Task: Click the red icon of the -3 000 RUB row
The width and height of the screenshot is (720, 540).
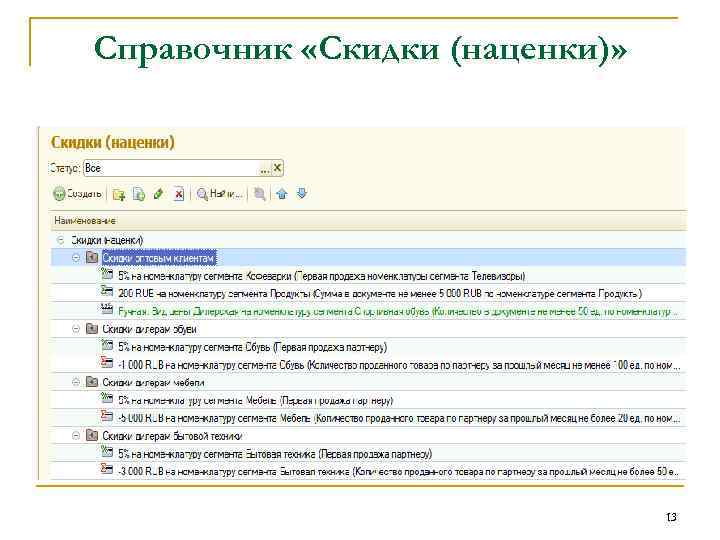Action: tap(107, 469)
